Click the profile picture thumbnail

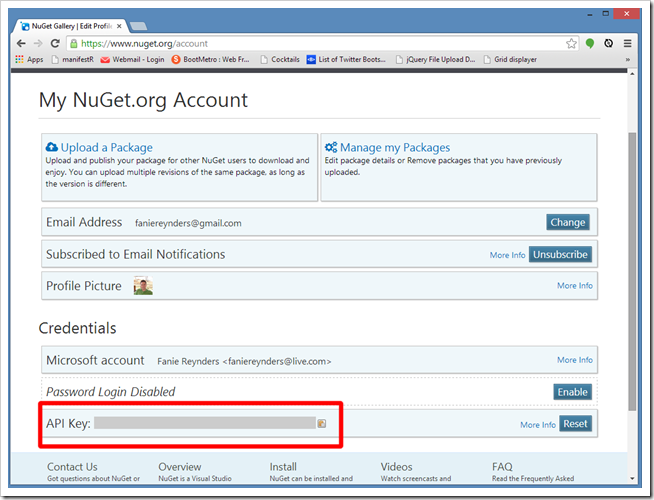tap(143, 286)
